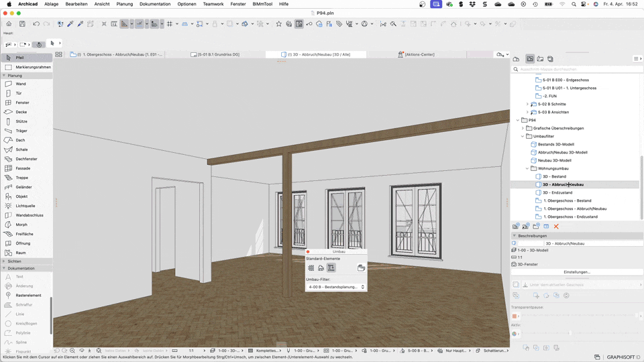The image size is (644, 362).
Task: Collapse the Beschreibungen section
Action: coord(515,235)
